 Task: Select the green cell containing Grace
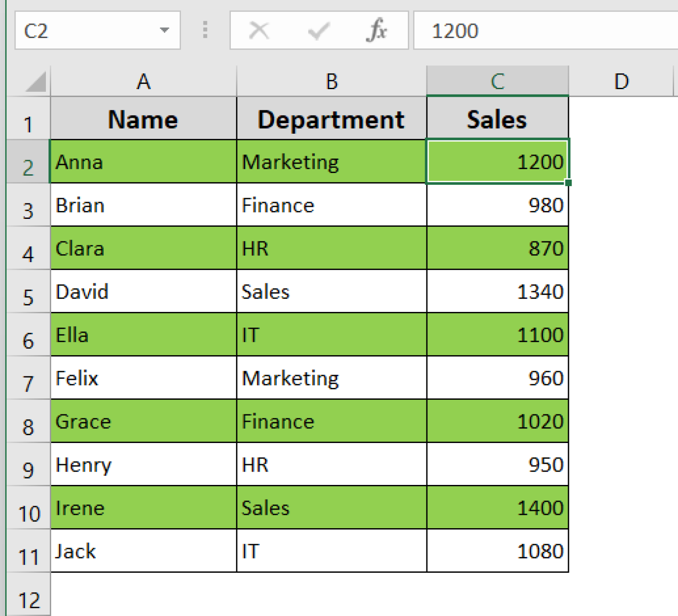tap(143, 421)
